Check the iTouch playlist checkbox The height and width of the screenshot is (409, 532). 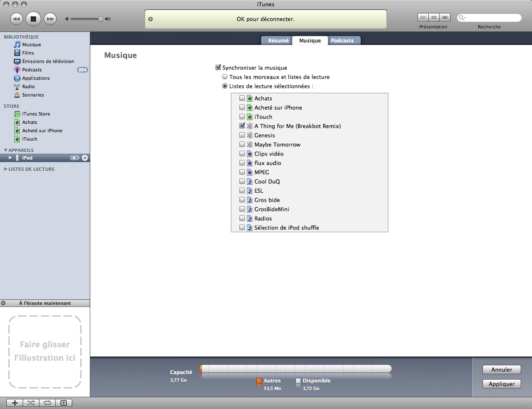click(x=242, y=116)
